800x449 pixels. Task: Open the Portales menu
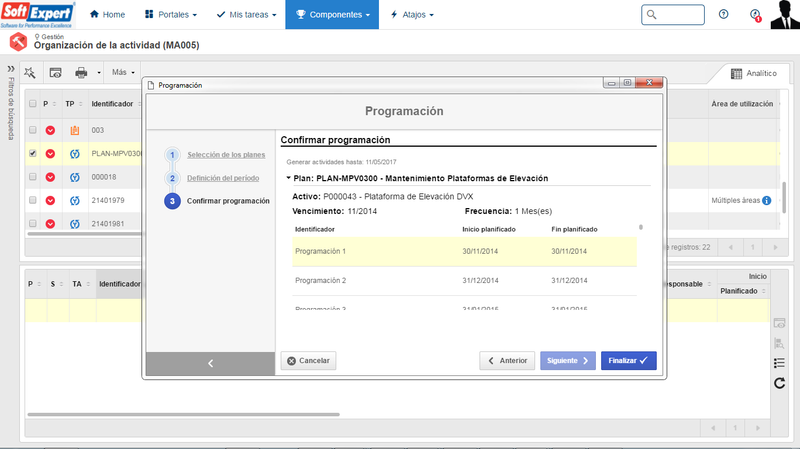click(171, 15)
